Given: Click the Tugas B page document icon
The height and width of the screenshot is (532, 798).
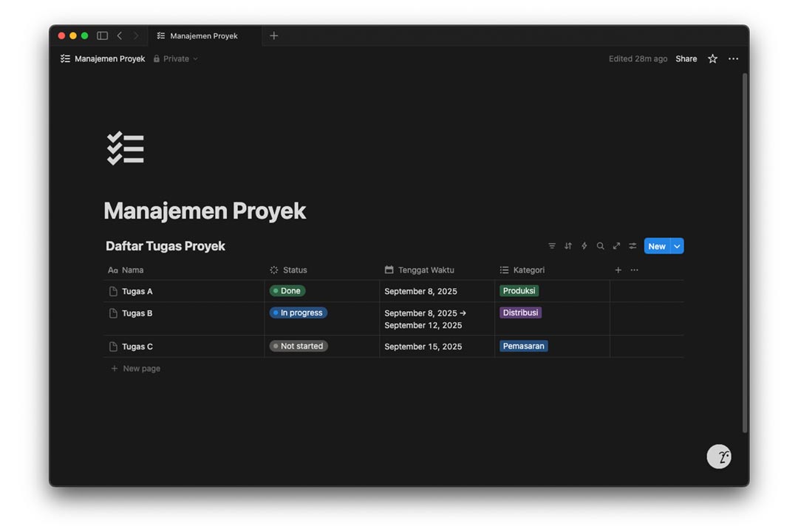Looking at the screenshot, I should pyautogui.click(x=113, y=313).
